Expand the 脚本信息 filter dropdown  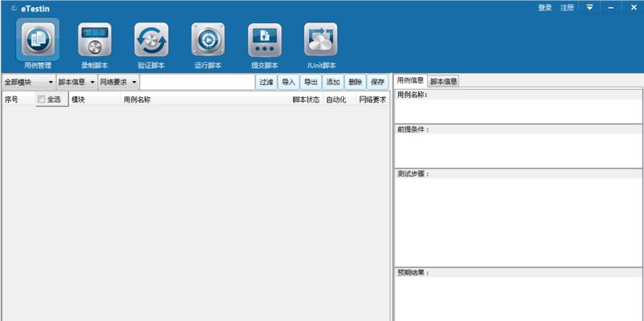click(x=76, y=82)
